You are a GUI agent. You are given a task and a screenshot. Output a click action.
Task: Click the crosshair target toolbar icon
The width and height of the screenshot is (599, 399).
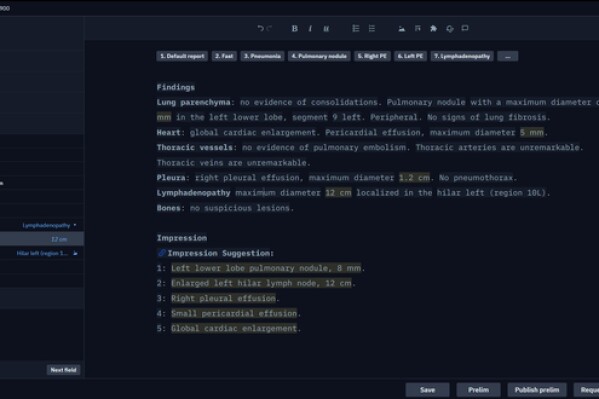450,29
